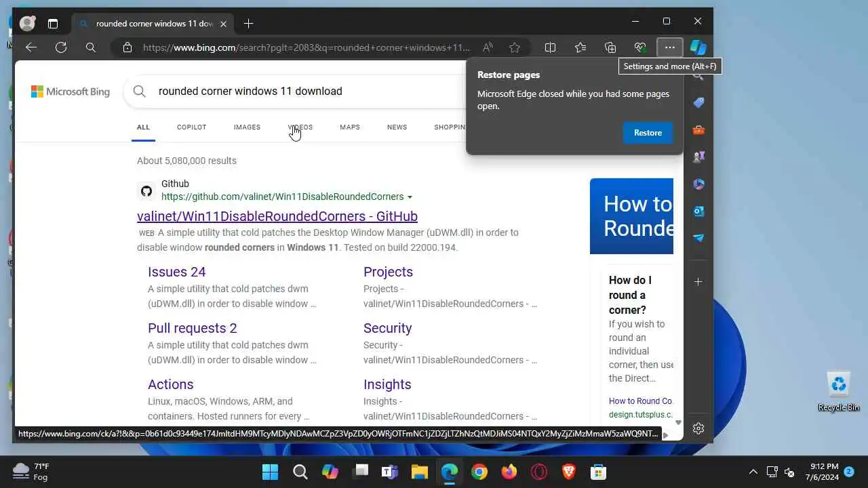The height and width of the screenshot is (488, 868).
Task: Click the Bing URL in address bar
Action: pyautogui.click(x=306, y=47)
